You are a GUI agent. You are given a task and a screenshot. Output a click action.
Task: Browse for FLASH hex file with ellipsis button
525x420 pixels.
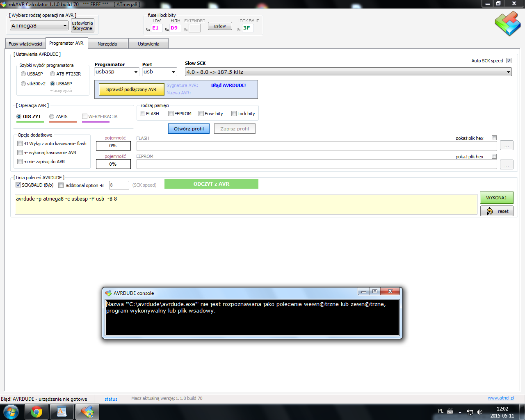coord(507,146)
